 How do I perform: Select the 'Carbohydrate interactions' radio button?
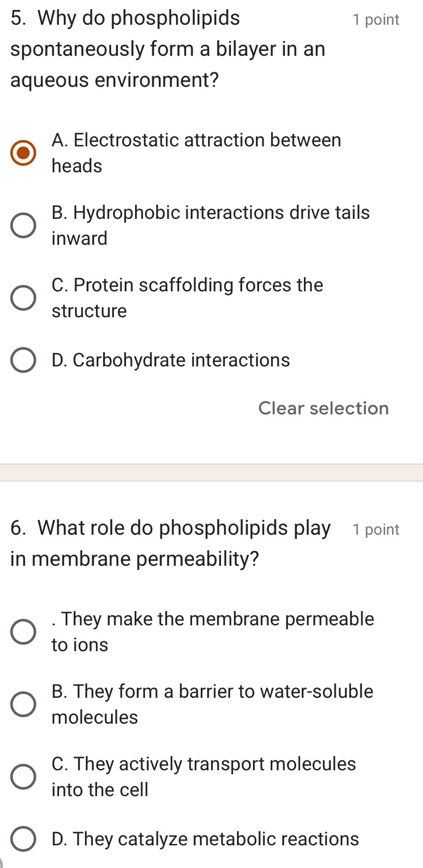[x=24, y=360]
